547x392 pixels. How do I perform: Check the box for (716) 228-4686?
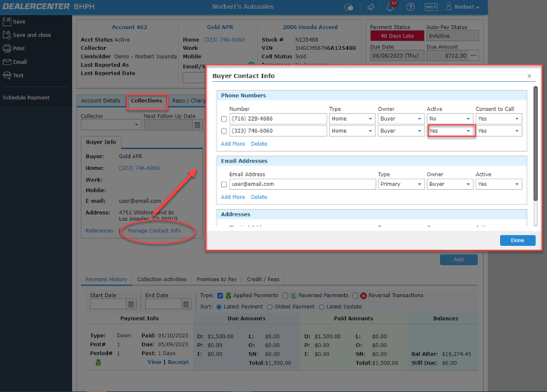224,119
